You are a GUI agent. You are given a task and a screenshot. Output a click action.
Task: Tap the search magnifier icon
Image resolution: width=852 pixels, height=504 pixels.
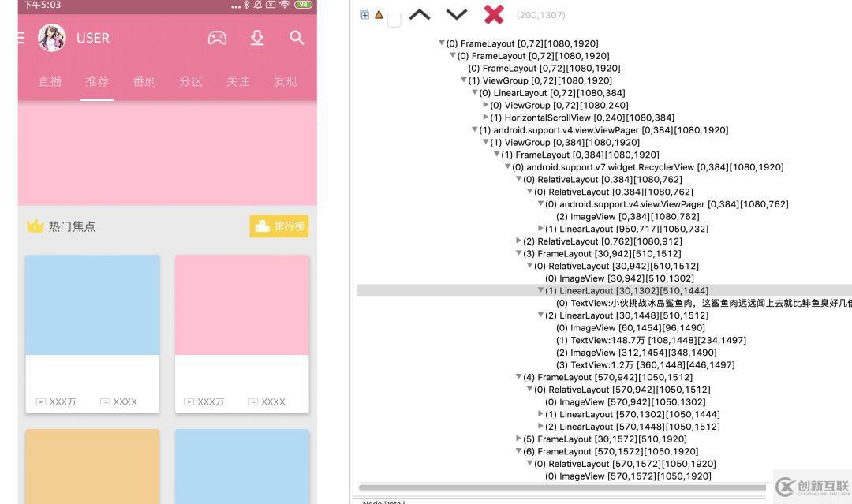tap(297, 38)
